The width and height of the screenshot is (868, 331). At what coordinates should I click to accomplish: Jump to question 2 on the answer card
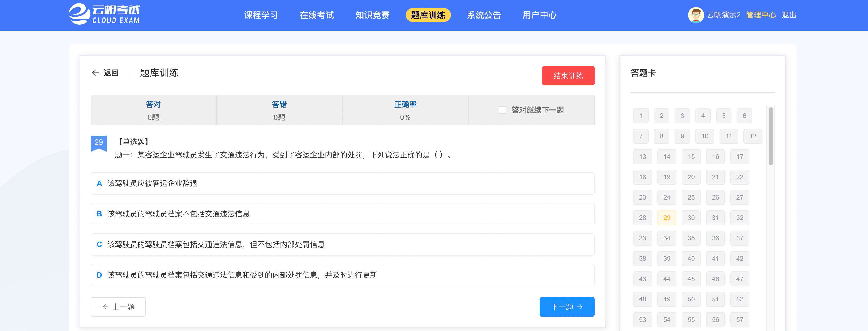tap(661, 116)
